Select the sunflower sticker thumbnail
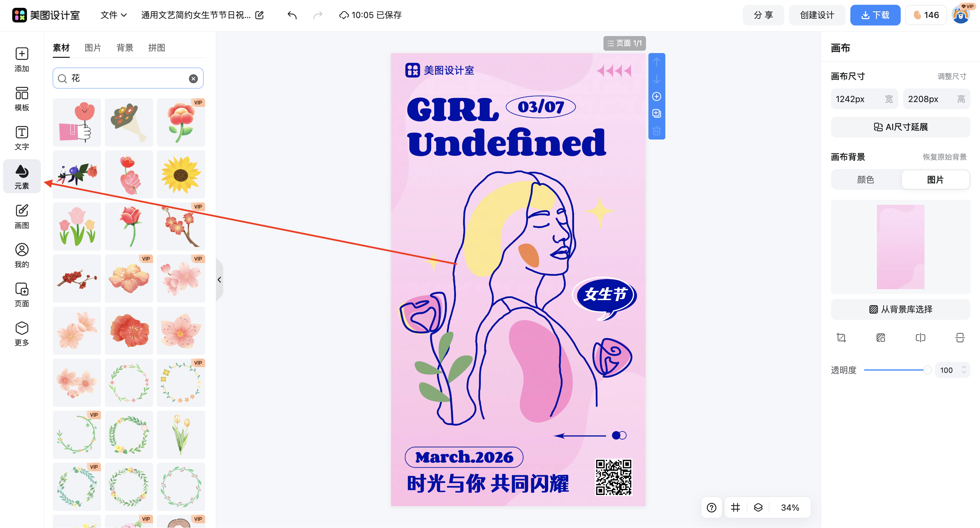 pos(181,174)
